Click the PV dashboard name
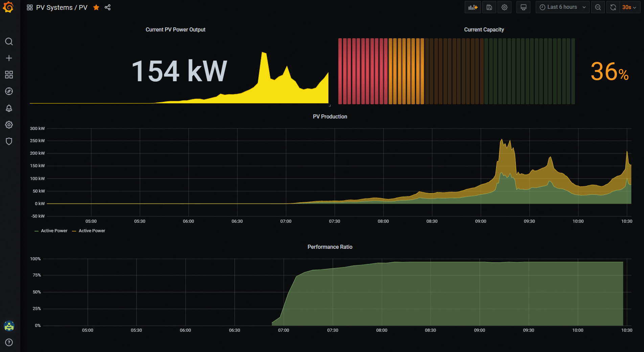 [83, 7]
